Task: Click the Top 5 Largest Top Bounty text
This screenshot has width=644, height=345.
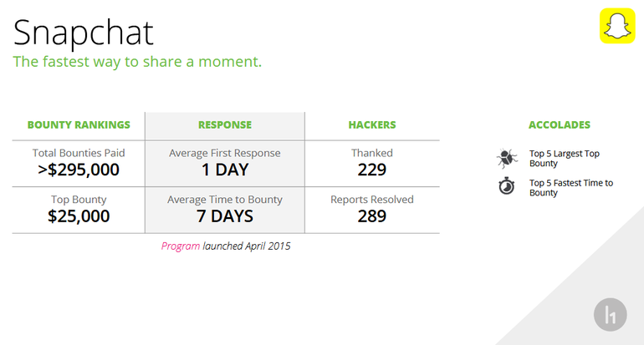Action: coord(565,159)
